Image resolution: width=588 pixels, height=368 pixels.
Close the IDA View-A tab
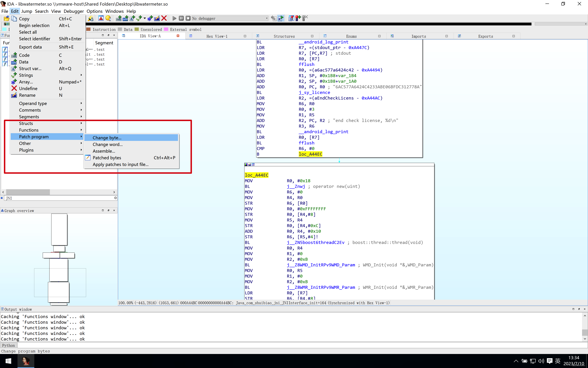click(x=178, y=36)
